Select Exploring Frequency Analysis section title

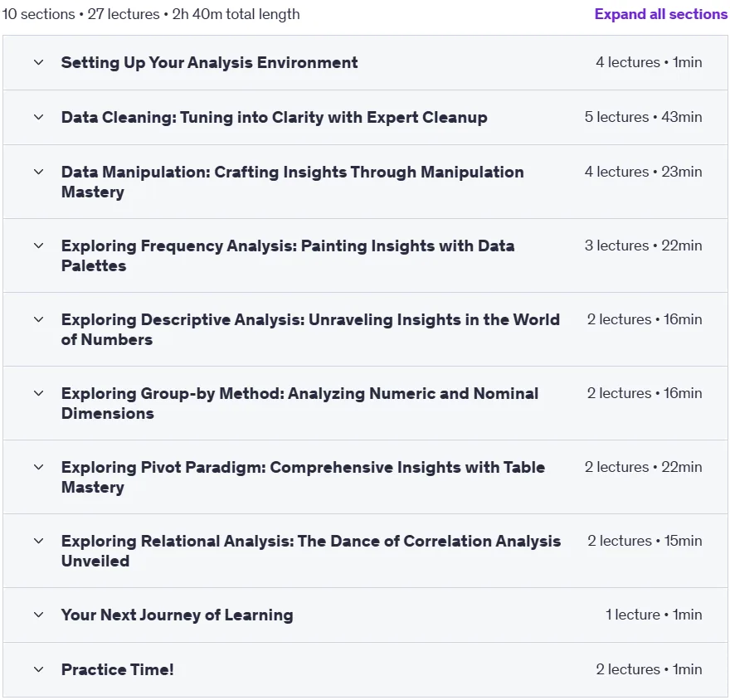pos(288,255)
